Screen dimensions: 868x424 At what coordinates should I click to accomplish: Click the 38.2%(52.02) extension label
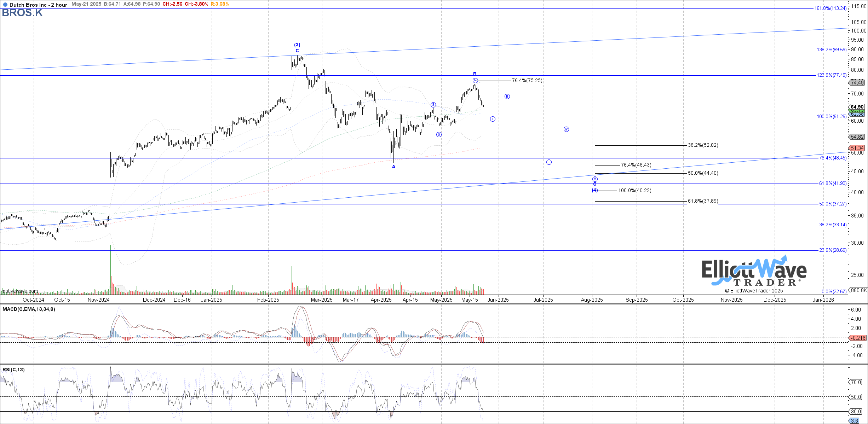point(703,145)
